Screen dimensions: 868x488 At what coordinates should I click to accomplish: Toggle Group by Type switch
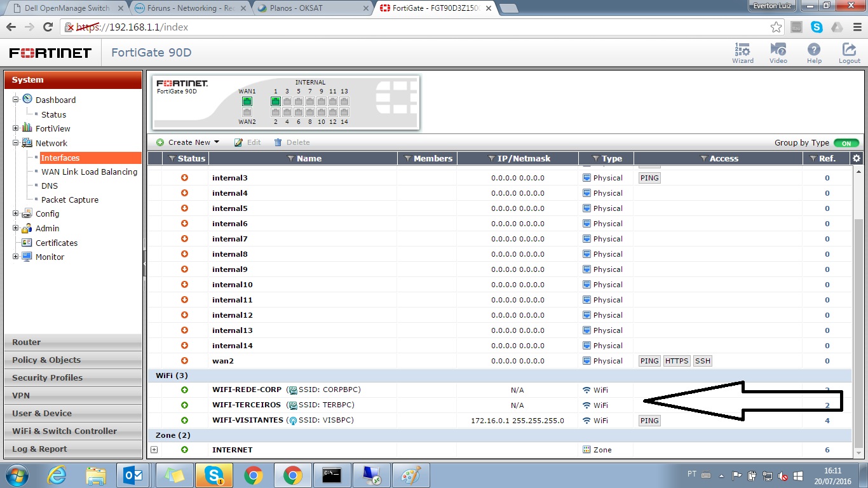pyautogui.click(x=846, y=143)
